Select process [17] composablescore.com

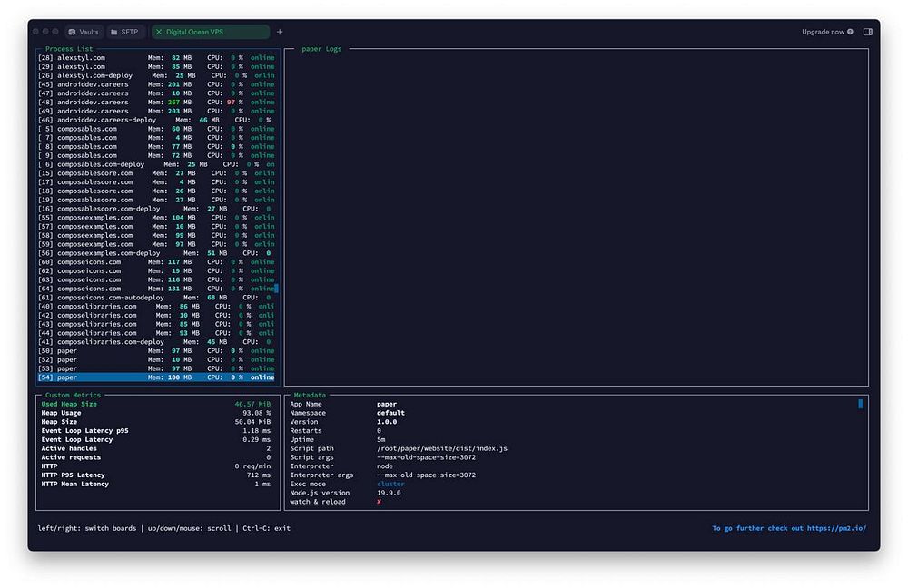pos(156,181)
